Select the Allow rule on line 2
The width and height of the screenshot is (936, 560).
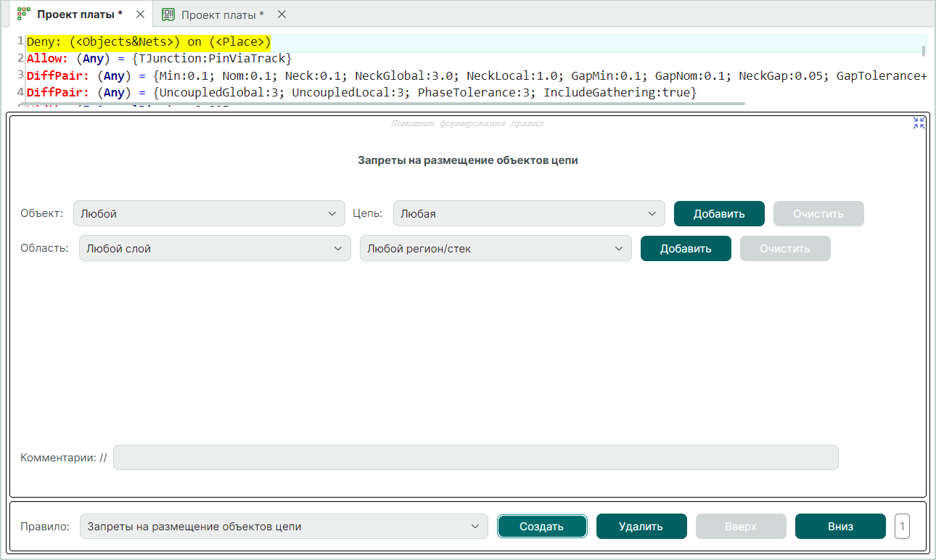(x=158, y=58)
